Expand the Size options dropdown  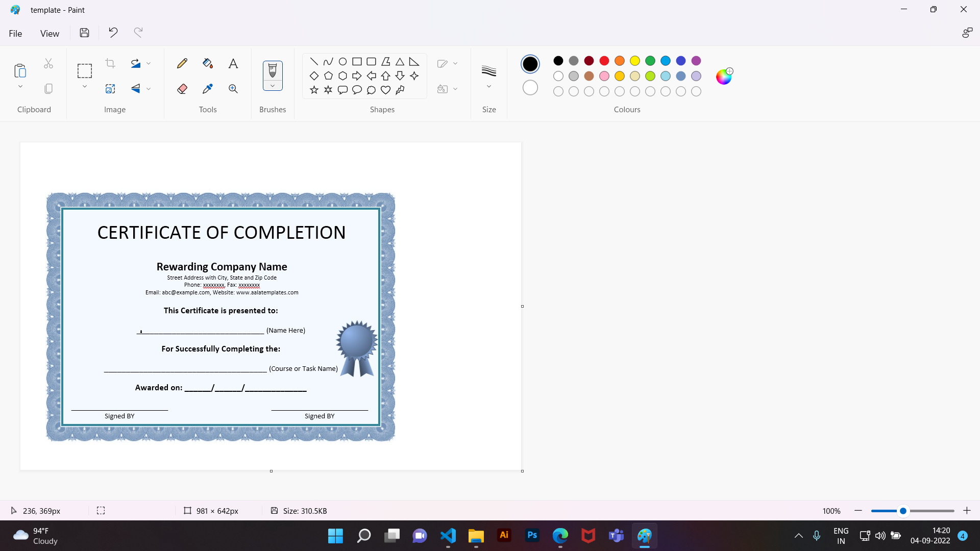[x=488, y=86]
